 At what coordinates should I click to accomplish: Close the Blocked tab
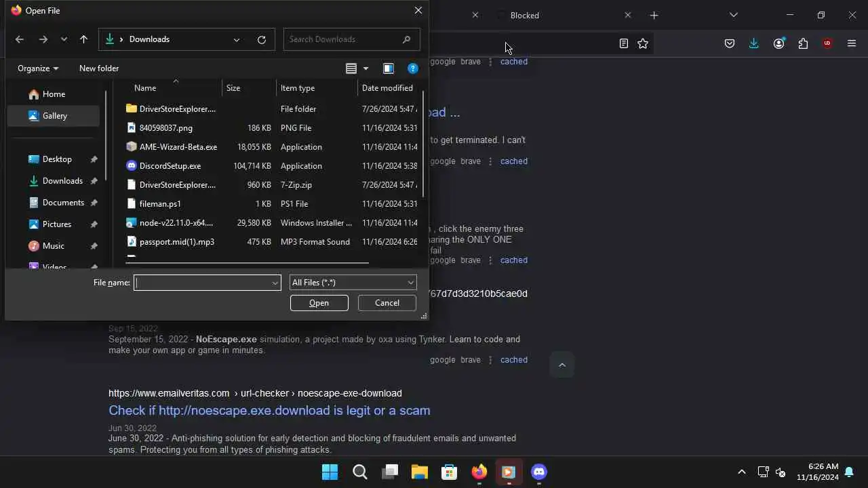tap(627, 15)
